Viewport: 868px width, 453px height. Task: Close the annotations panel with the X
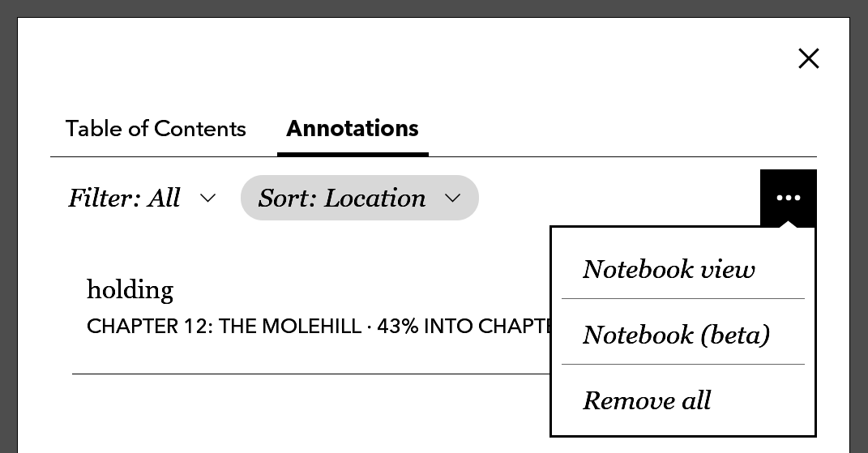[x=808, y=58]
